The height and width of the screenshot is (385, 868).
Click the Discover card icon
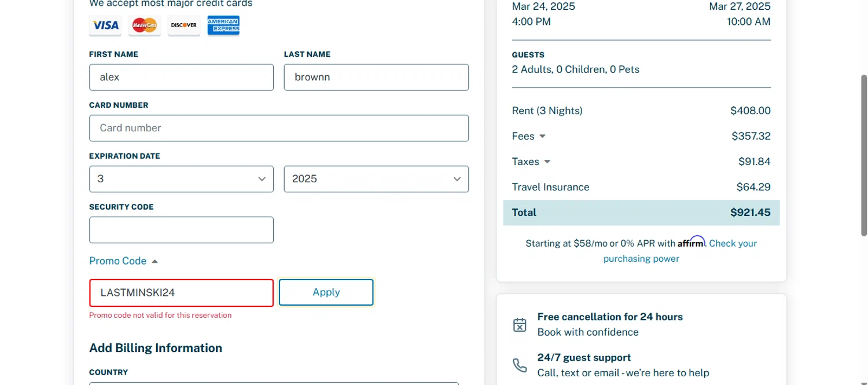pyautogui.click(x=184, y=25)
